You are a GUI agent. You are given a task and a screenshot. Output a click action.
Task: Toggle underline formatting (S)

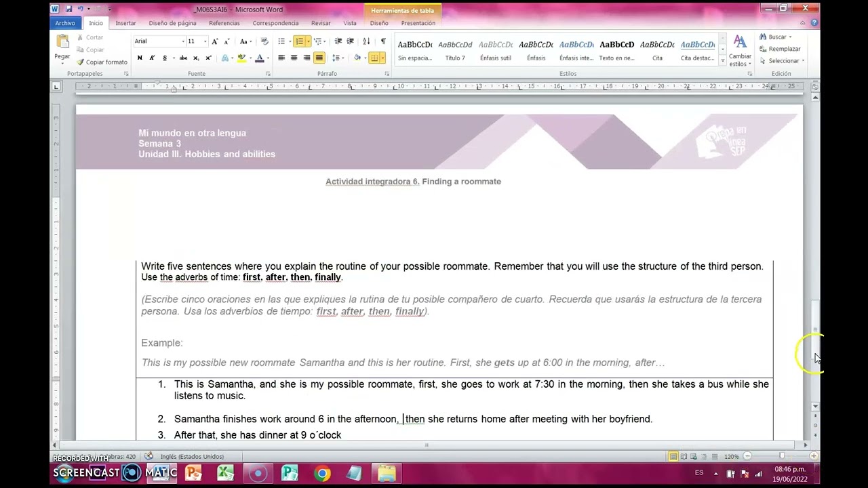[x=164, y=58]
